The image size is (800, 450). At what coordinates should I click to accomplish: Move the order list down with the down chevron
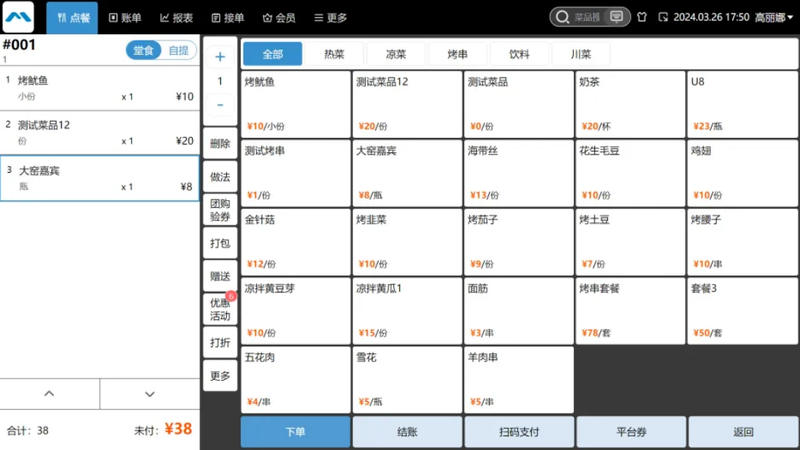coord(149,394)
